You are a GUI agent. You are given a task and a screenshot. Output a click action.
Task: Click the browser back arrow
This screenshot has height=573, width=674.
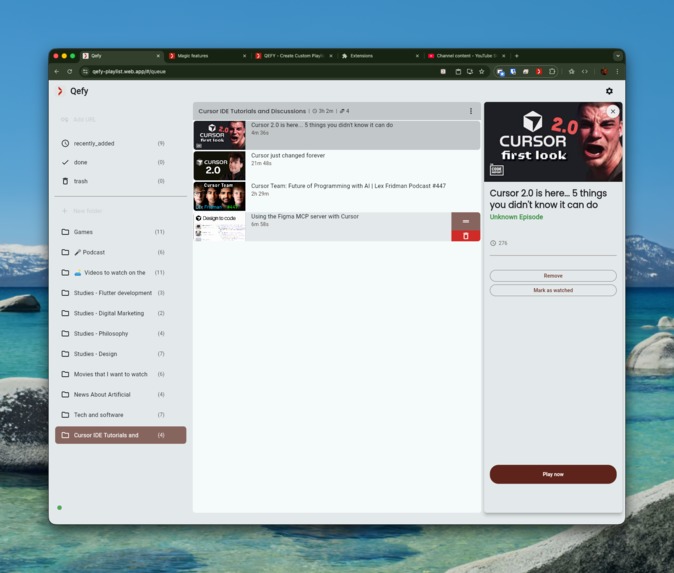[57, 71]
